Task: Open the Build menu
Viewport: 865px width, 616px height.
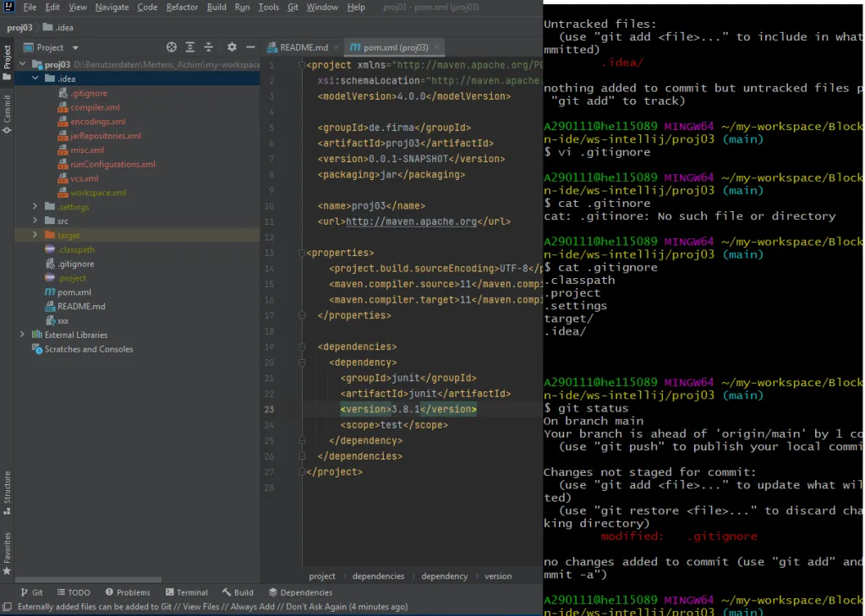Action: (x=216, y=7)
